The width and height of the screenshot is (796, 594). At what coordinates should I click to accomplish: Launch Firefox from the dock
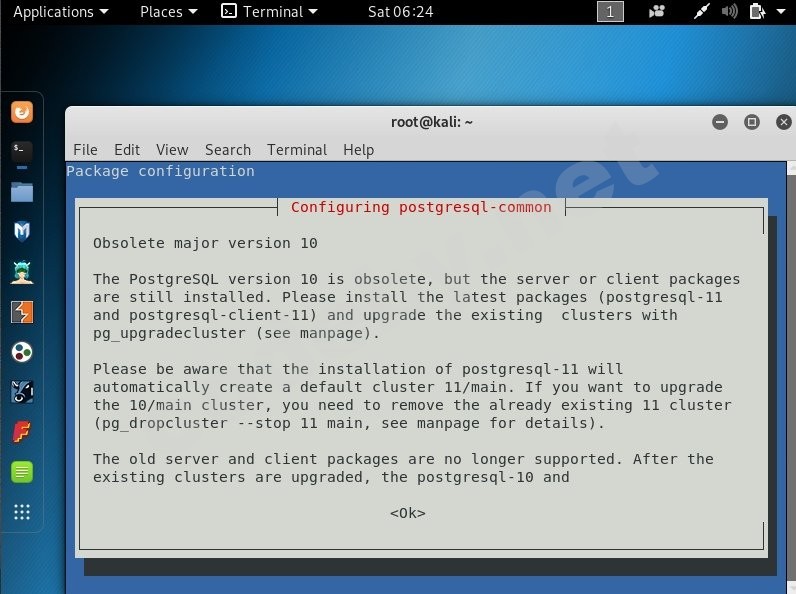pos(22,112)
